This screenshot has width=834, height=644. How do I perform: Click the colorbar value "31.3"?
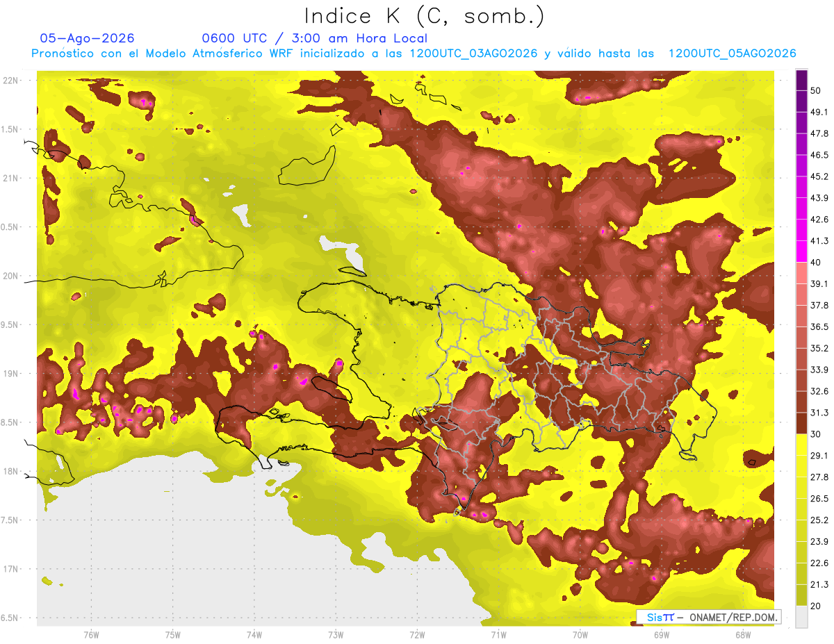point(819,413)
